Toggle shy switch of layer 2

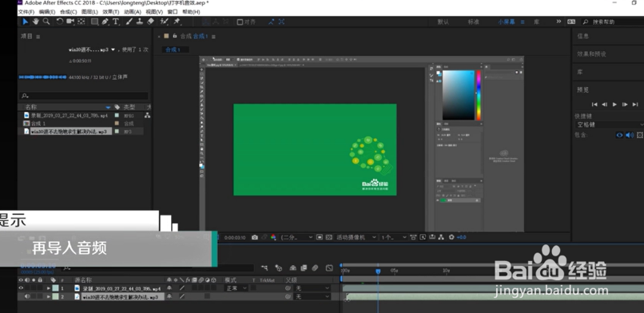coord(169,296)
